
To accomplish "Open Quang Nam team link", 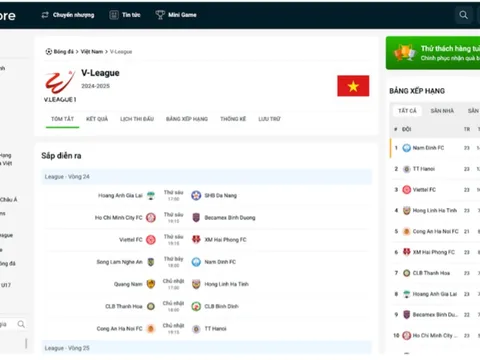I will [128, 284].
